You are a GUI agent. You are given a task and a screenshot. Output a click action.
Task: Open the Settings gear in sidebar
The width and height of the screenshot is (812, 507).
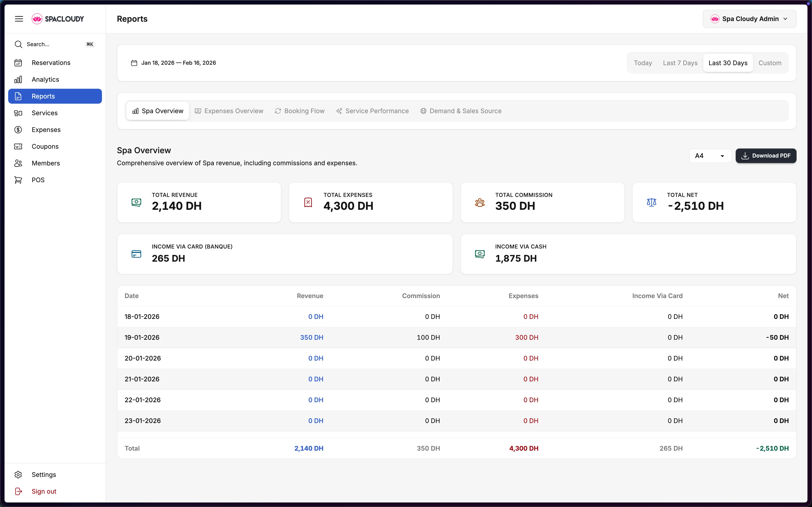[18, 474]
